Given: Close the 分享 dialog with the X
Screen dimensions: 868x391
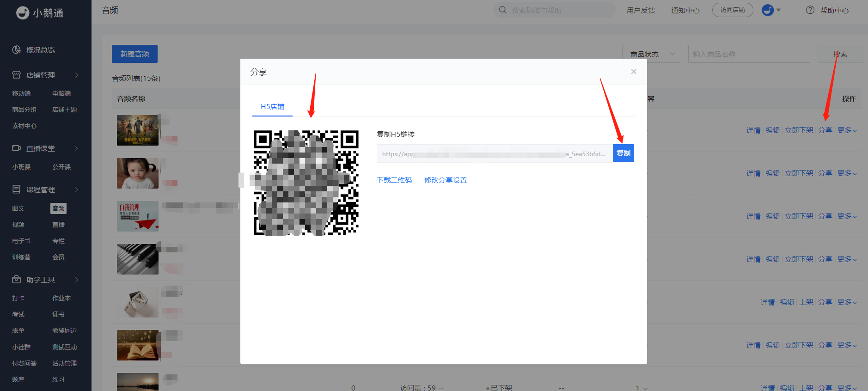Looking at the screenshot, I should pos(634,71).
